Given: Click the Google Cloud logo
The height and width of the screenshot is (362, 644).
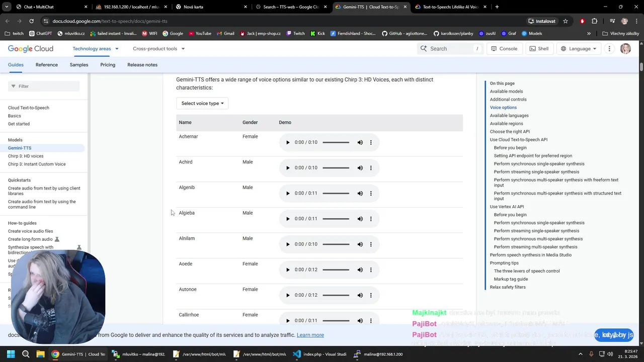Looking at the screenshot, I should (x=31, y=49).
